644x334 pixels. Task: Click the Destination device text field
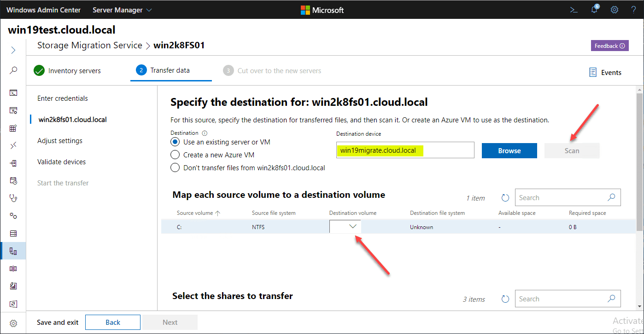click(405, 150)
